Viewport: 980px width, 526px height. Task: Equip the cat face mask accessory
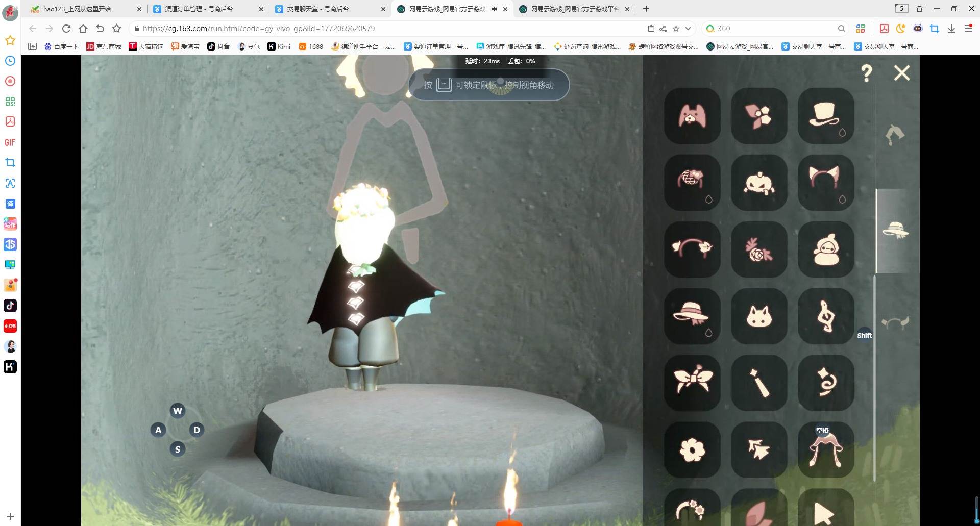click(x=759, y=316)
